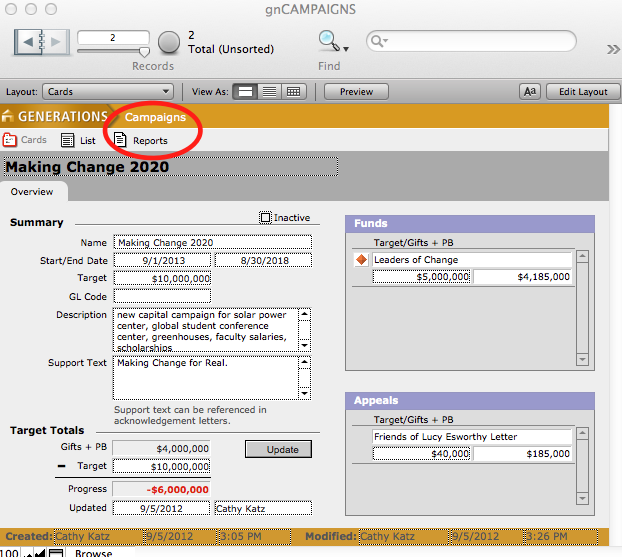Open the List view link
Image resolution: width=622 pixels, height=557 pixels.
(x=79, y=141)
